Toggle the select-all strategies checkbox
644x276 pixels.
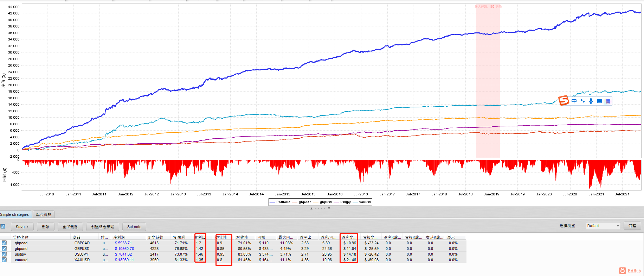pos(3,226)
